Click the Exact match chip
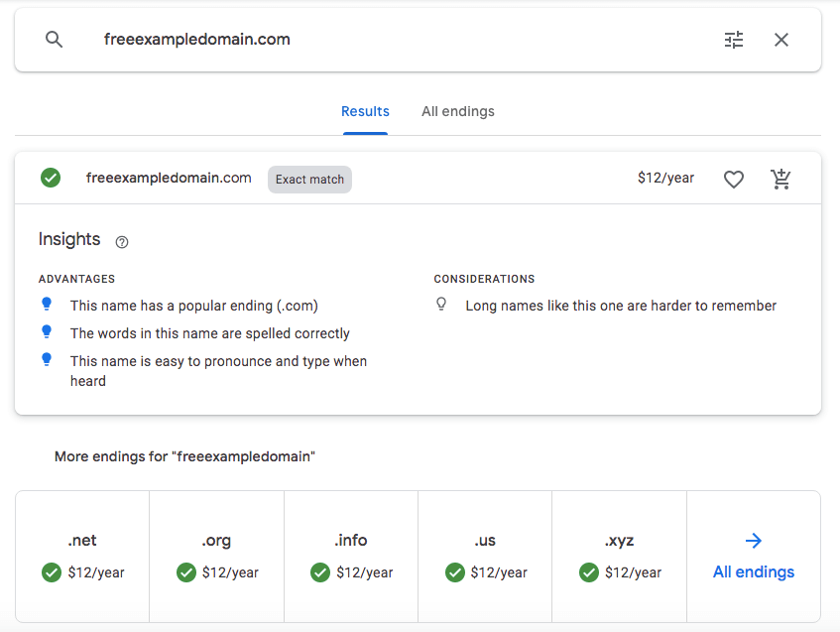 [308, 179]
